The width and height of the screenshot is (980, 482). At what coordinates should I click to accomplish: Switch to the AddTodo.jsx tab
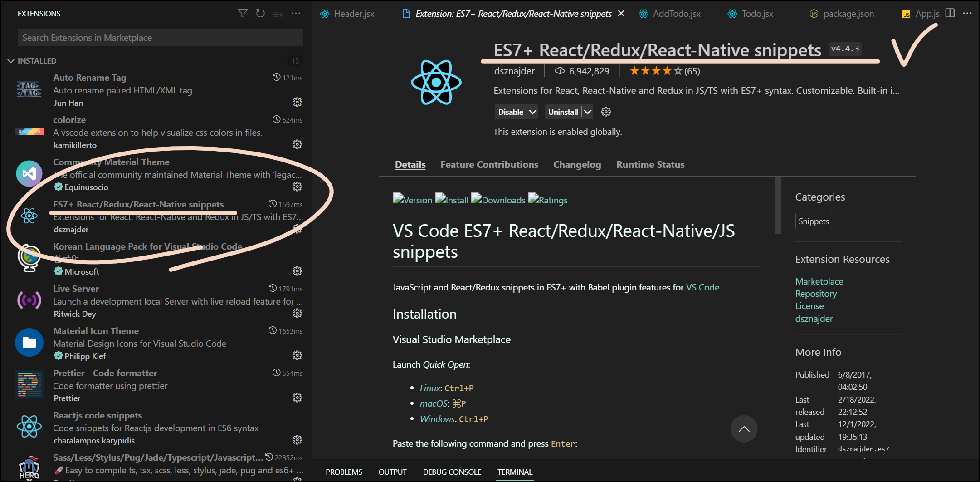[x=669, y=14]
